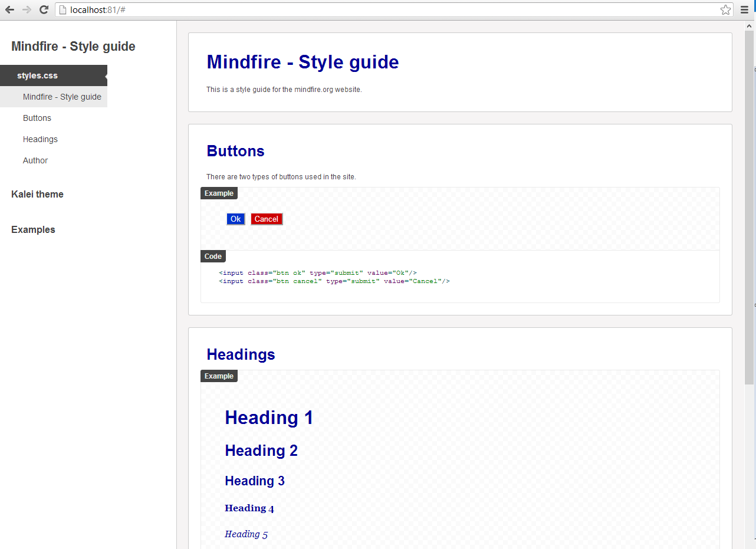Focus the localhost:81 address bar
756x549 pixels.
click(x=354, y=10)
